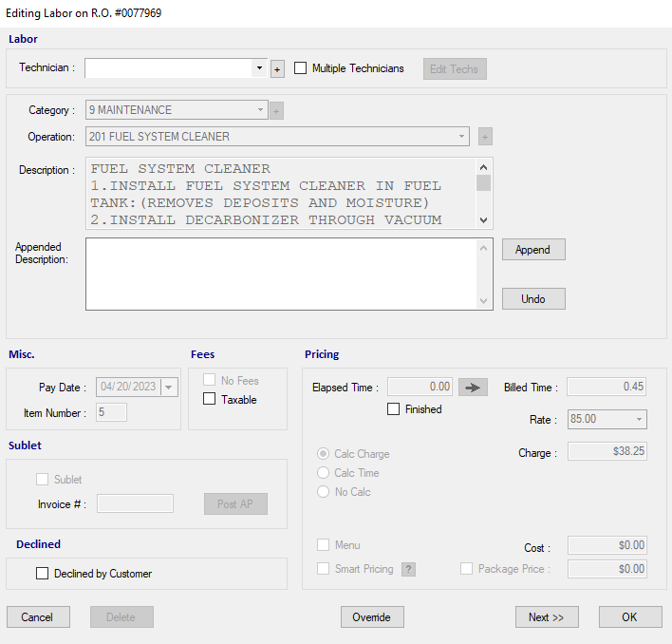The height and width of the screenshot is (644, 672).
Task: Enable the Multiple Technicians checkbox
Action: [x=301, y=68]
